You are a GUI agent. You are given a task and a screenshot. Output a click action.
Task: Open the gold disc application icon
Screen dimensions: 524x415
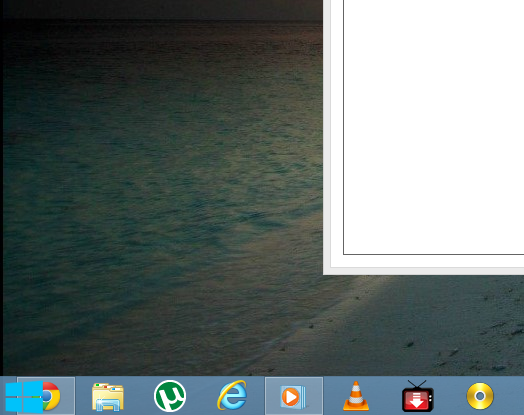(x=480, y=396)
